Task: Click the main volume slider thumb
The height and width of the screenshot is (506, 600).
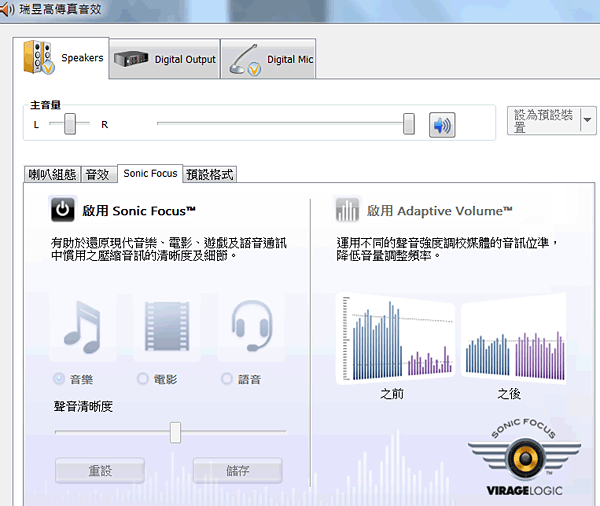Action: click(x=409, y=124)
